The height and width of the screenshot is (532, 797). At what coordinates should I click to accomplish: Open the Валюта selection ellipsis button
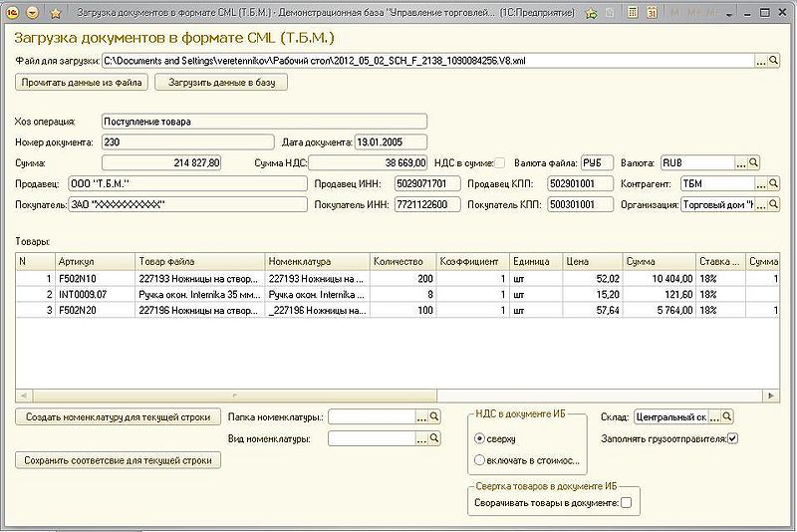pyautogui.click(x=739, y=162)
